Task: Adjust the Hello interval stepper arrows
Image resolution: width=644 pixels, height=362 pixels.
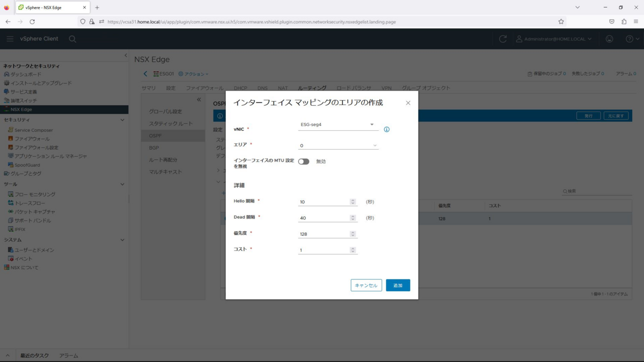Action: click(x=353, y=202)
